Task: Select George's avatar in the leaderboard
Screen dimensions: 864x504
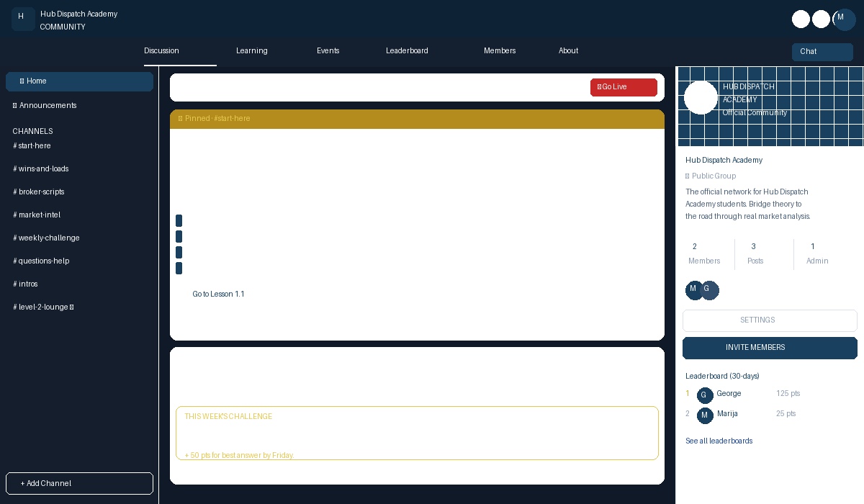Action: coord(705,395)
